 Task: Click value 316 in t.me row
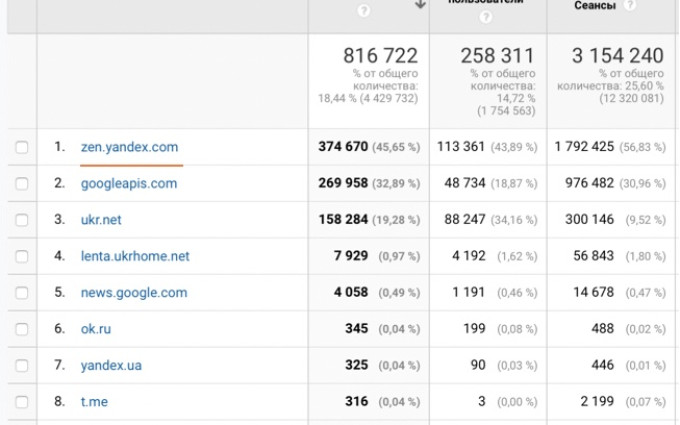(356, 402)
